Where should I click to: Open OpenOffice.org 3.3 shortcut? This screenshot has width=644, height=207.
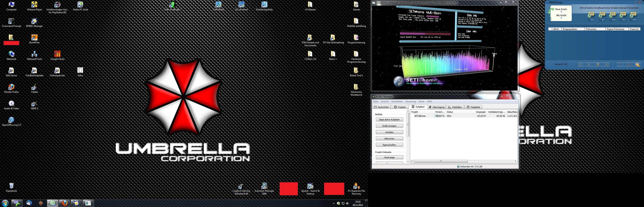click(11, 122)
